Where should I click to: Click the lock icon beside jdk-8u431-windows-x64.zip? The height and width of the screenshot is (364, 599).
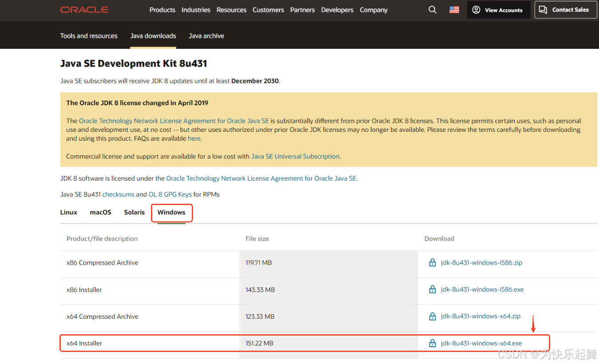click(432, 317)
